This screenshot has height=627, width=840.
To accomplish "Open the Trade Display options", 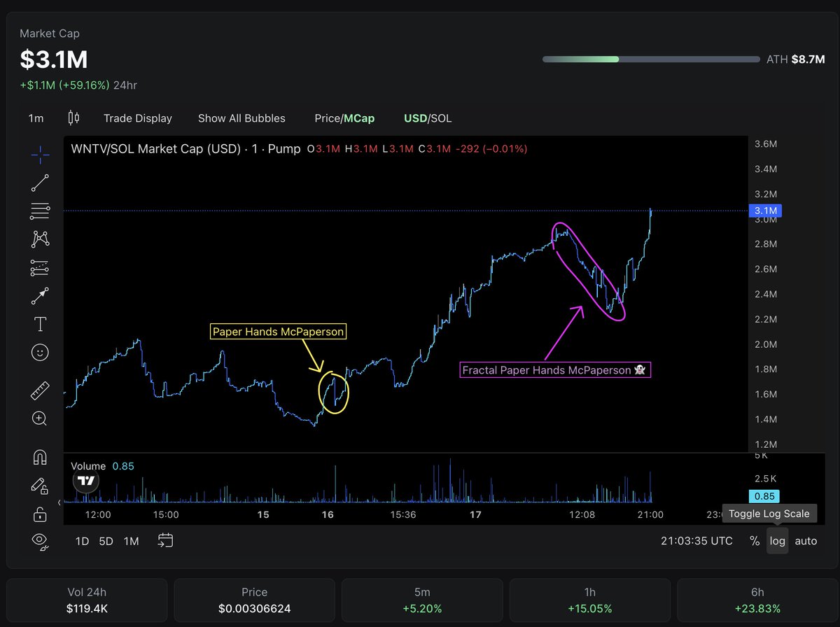I will click(x=138, y=118).
